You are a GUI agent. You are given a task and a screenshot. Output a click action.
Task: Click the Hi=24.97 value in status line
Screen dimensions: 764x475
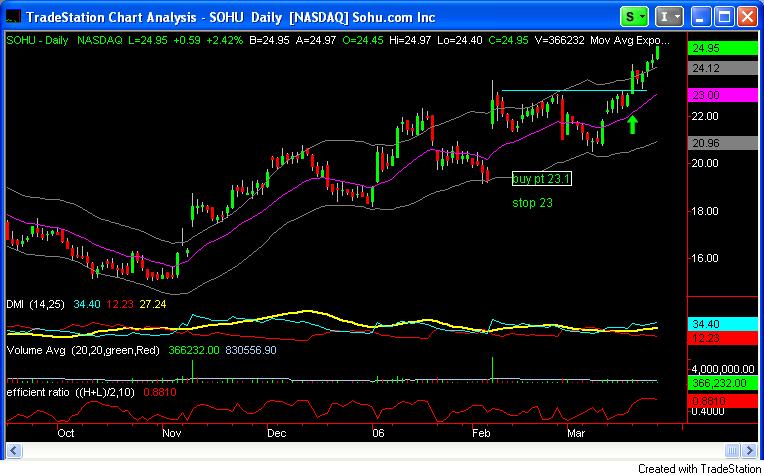(410, 40)
